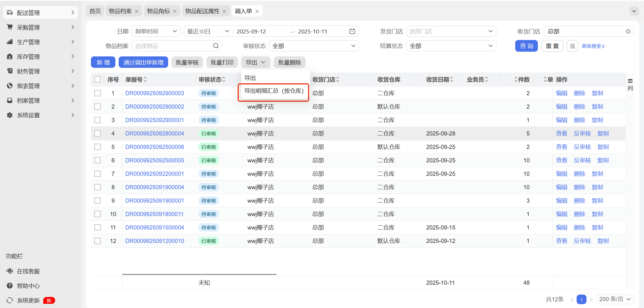Open 帮助中心 in the sidebar
644x308 pixels.
28,286
